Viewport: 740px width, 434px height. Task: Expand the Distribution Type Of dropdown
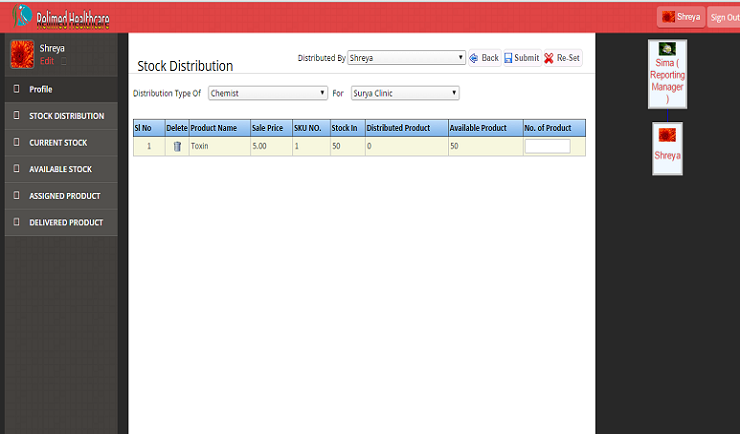tap(267, 93)
